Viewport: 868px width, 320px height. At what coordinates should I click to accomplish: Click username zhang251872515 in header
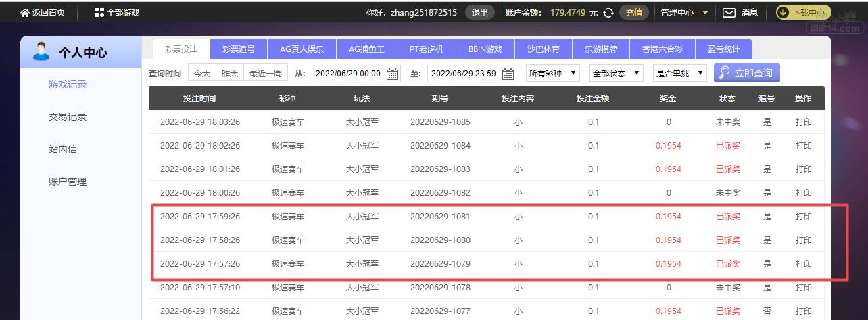click(x=424, y=13)
